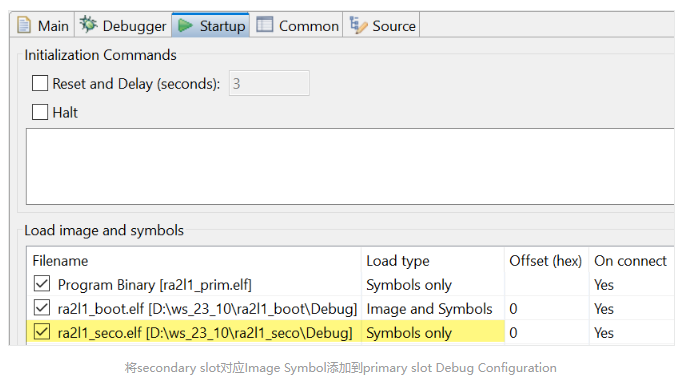The height and width of the screenshot is (390, 684).
Task: Uncheck ra2l1_boot.elf row checkbox
Action: (x=42, y=308)
